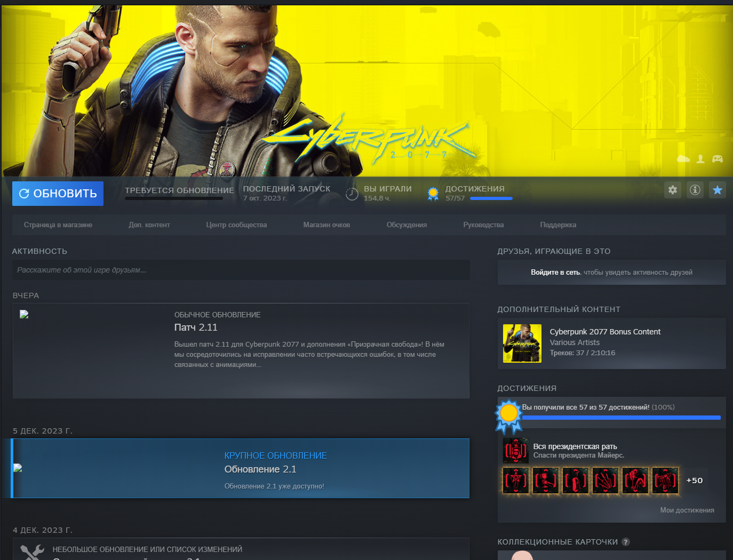Screen dimensions: 733x560
Task: Click the large achievement ribbon badge
Action: tap(508, 415)
